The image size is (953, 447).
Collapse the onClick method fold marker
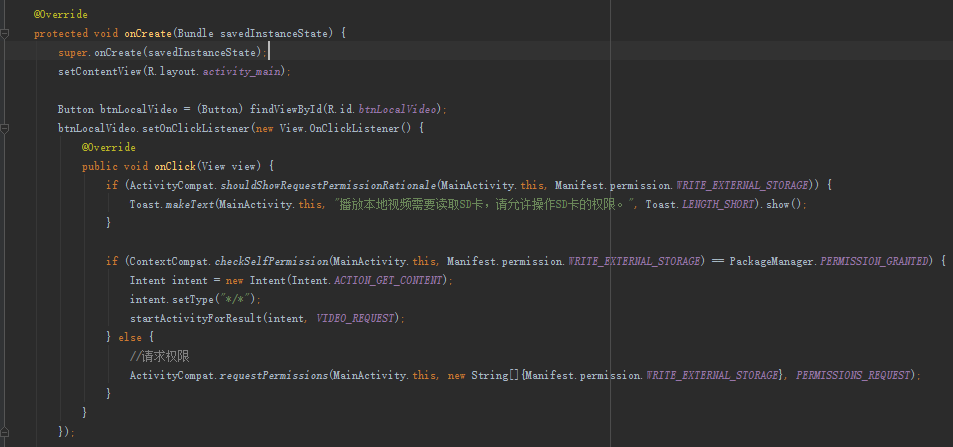(7, 166)
